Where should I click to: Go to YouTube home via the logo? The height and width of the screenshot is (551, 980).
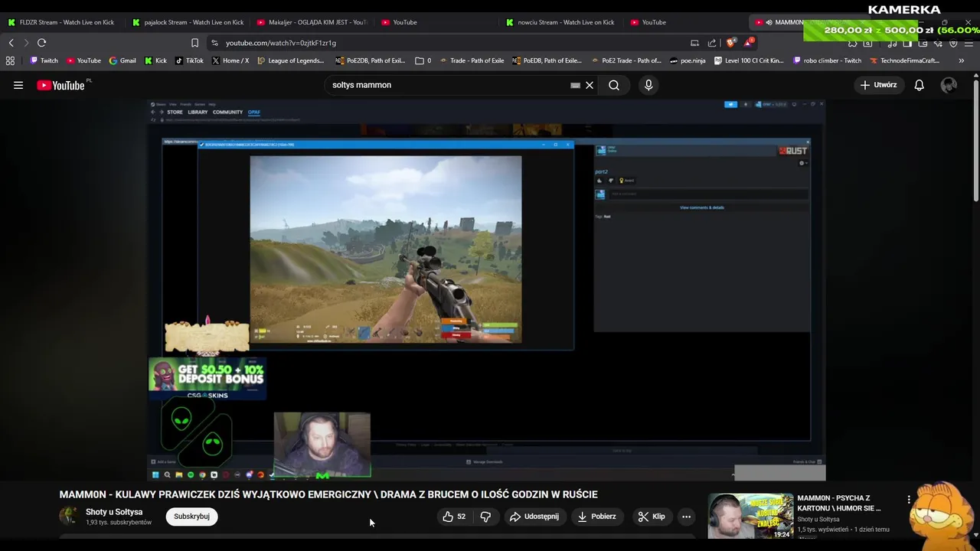click(x=61, y=85)
